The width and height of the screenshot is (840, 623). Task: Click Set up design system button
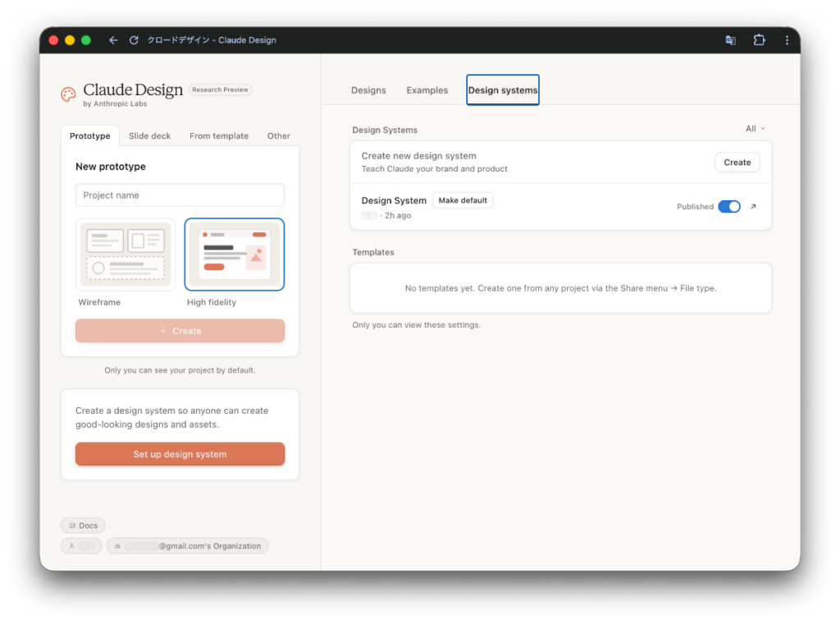(x=180, y=454)
